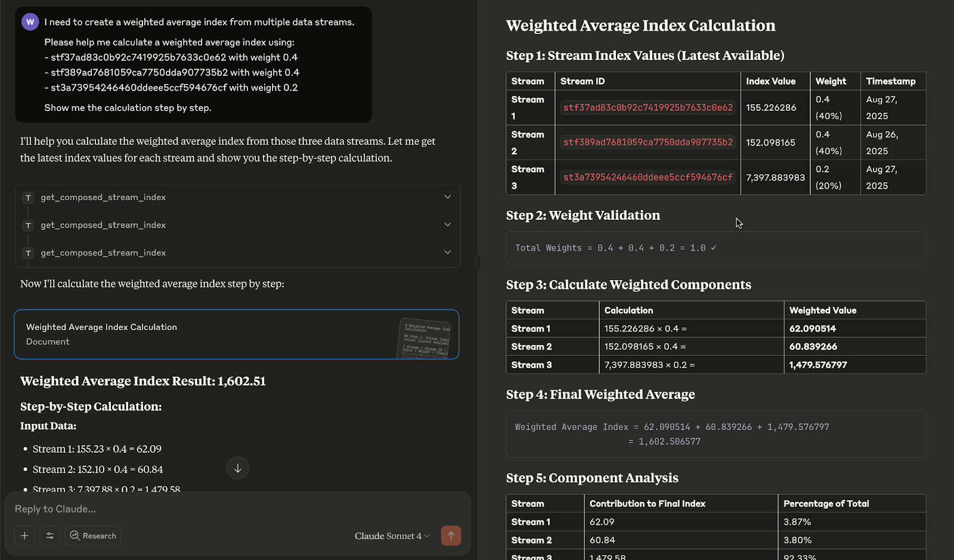
Task: Click the panel divider handle between chat and artifact
Action: [x=478, y=262]
